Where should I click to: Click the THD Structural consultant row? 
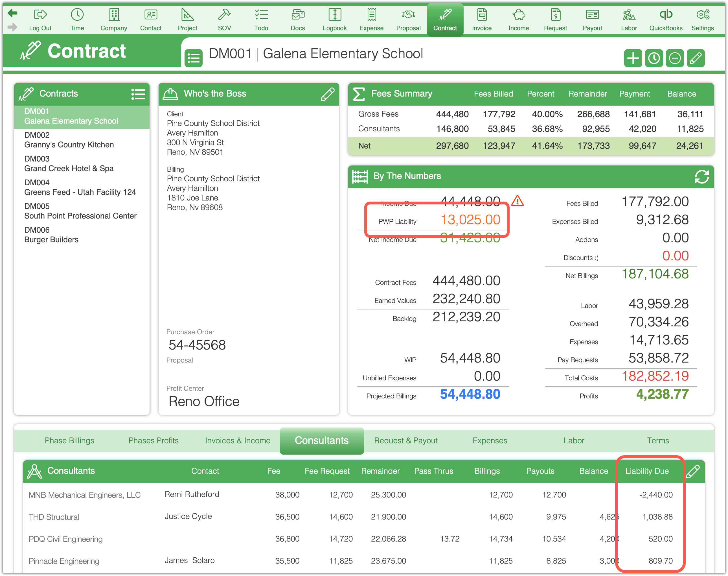(364, 517)
